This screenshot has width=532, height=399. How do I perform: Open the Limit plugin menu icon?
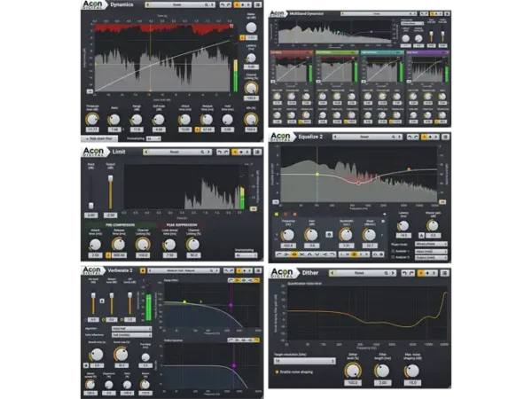(x=257, y=152)
